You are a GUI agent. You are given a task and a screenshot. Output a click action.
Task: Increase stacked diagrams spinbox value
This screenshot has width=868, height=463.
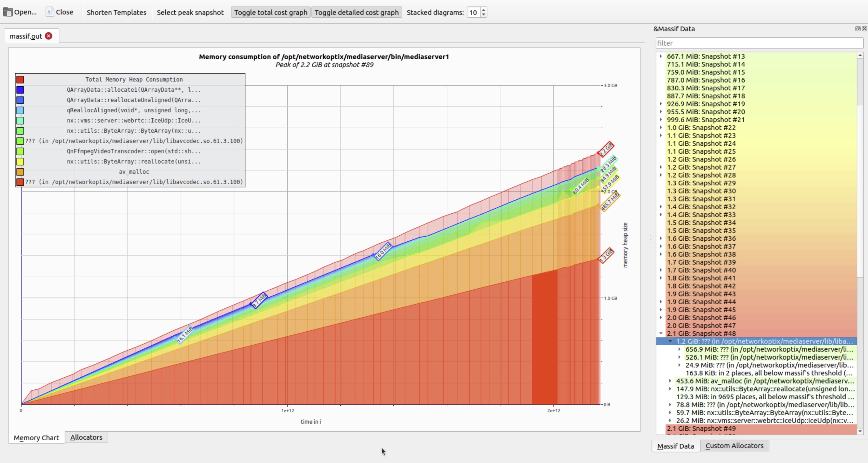(x=484, y=10)
